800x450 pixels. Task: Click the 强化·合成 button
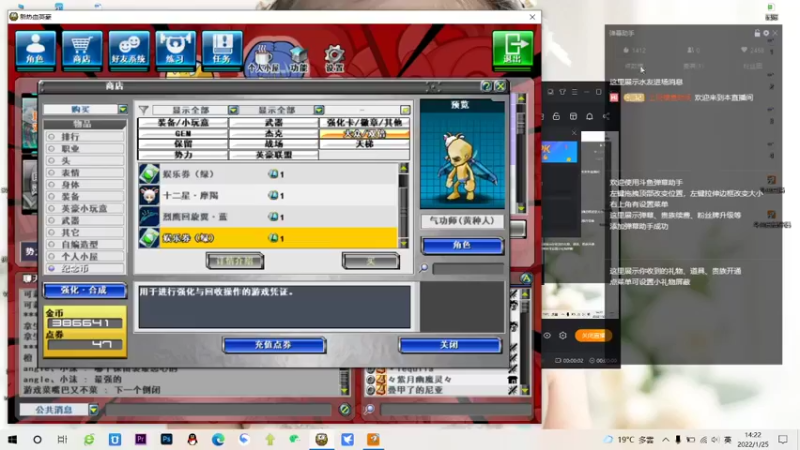85,290
